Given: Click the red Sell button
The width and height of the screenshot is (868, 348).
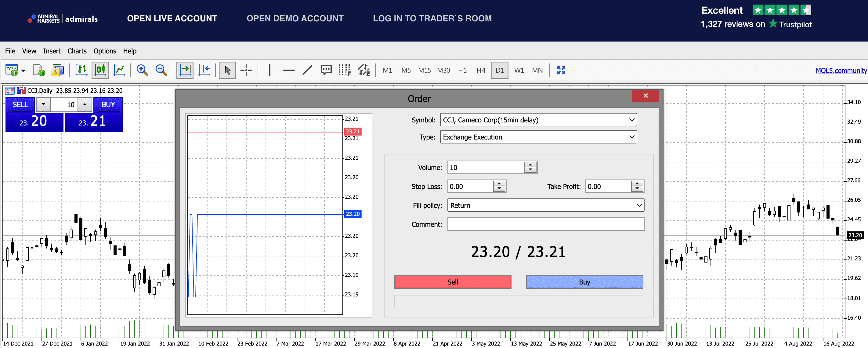Looking at the screenshot, I should coord(453,282).
